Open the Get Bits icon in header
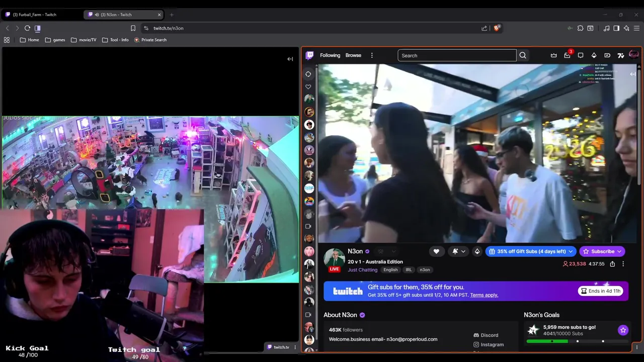 pyautogui.click(x=594, y=55)
